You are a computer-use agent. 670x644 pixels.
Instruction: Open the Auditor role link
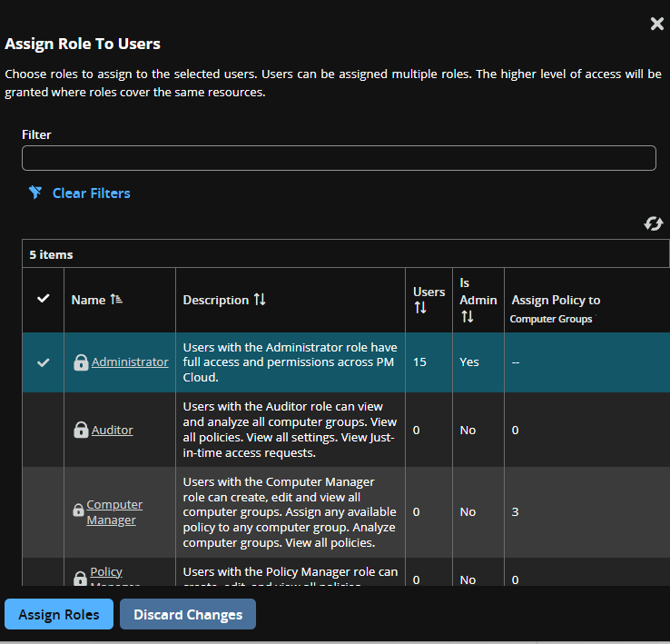click(112, 430)
